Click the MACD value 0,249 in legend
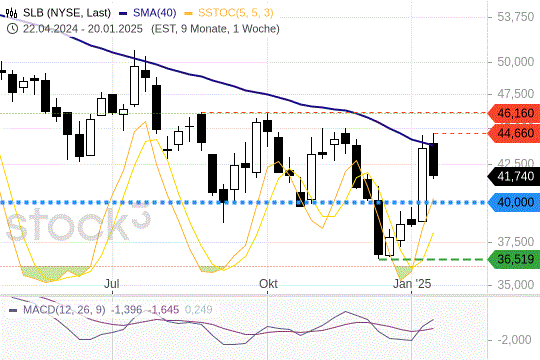 pos(198,310)
